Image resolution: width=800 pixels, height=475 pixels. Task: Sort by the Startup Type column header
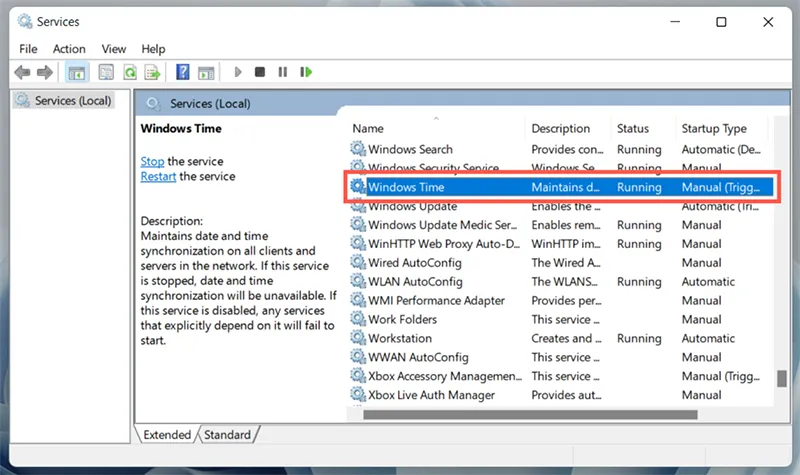713,128
